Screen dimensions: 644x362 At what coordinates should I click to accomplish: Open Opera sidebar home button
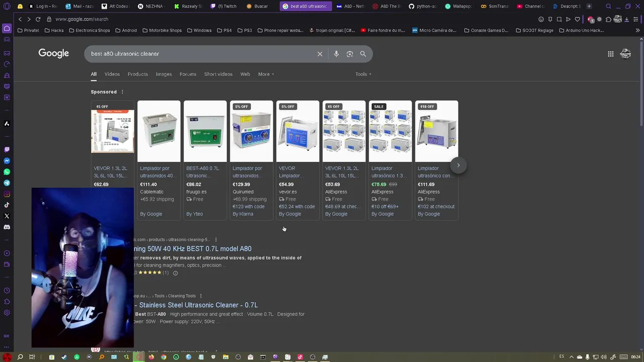pos(7,28)
